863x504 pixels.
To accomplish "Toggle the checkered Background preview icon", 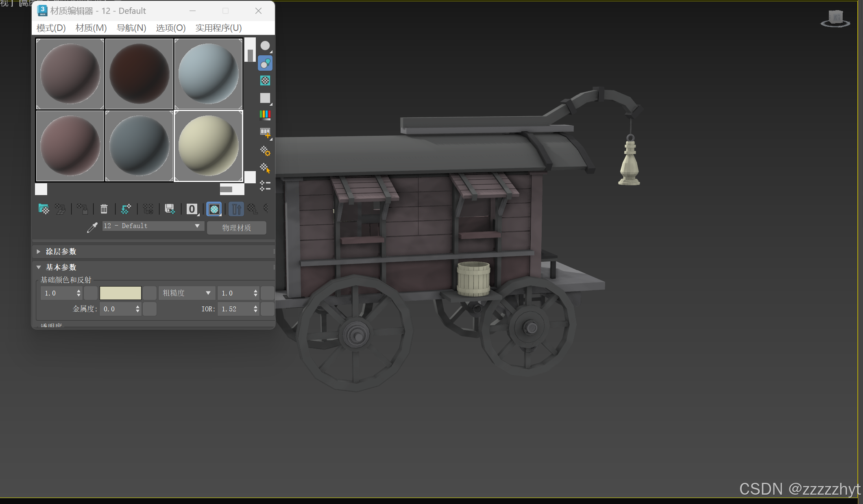I will (x=265, y=80).
